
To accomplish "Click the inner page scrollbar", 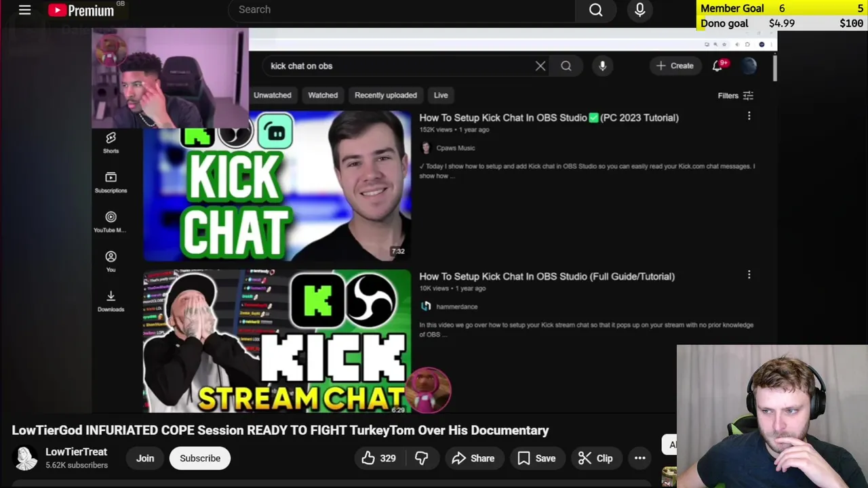I will (x=774, y=68).
